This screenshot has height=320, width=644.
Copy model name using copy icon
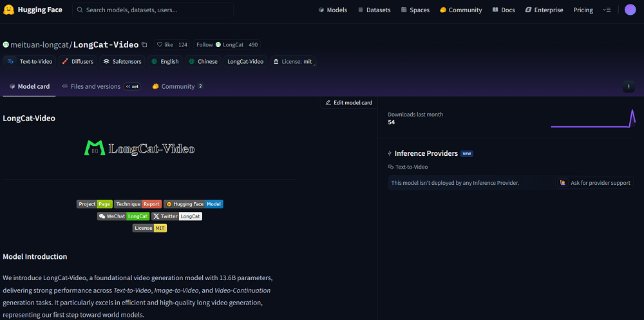click(x=144, y=45)
